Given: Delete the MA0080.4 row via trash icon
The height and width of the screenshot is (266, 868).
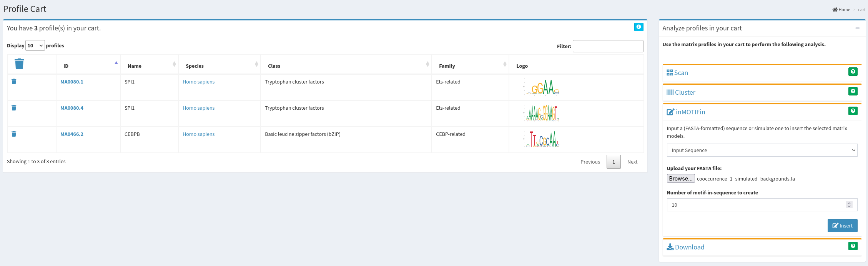Looking at the screenshot, I should [x=14, y=108].
